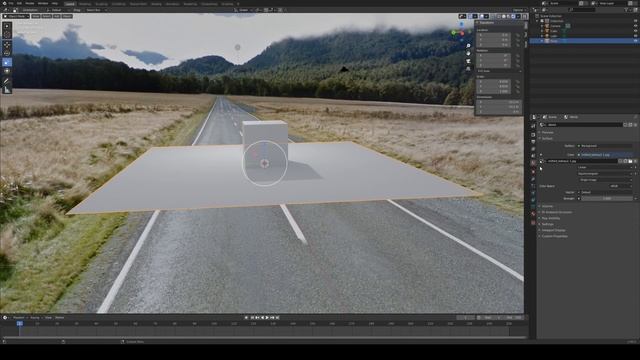Open the Linear interpolation dropdown
The image size is (640, 360).
[x=605, y=167]
